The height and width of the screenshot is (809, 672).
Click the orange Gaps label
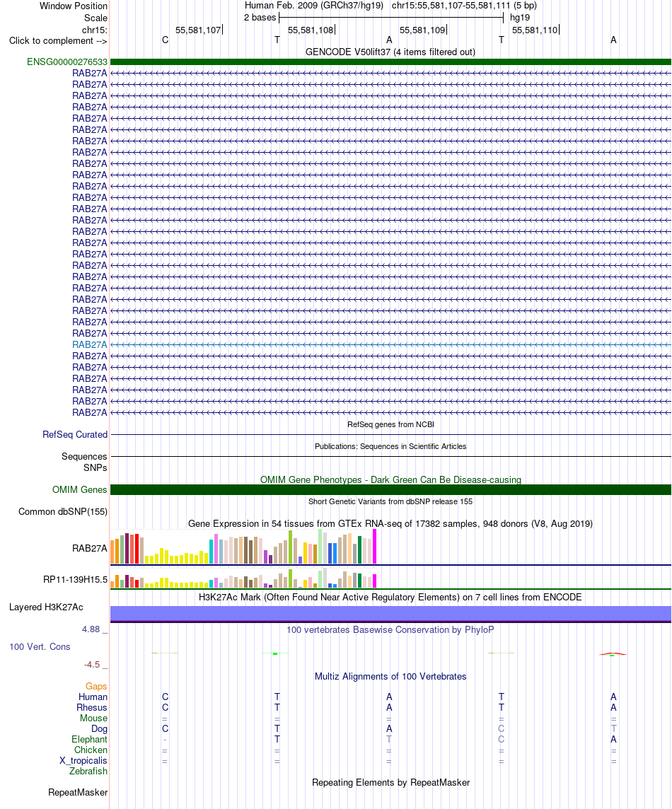tap(96, 686)
